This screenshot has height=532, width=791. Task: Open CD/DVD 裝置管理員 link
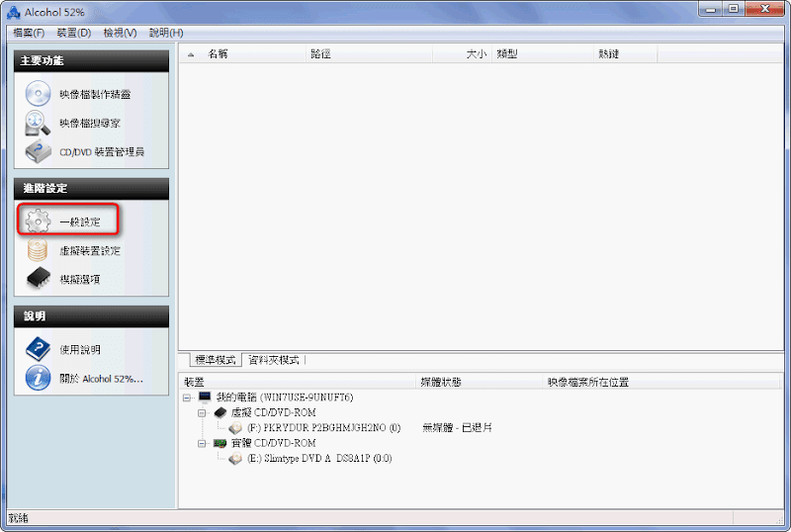(102, 152)
